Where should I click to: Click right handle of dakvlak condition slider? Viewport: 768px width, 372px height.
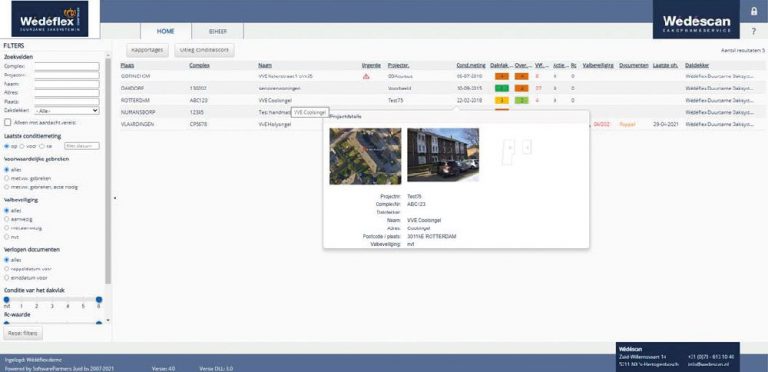coord(99,300)
